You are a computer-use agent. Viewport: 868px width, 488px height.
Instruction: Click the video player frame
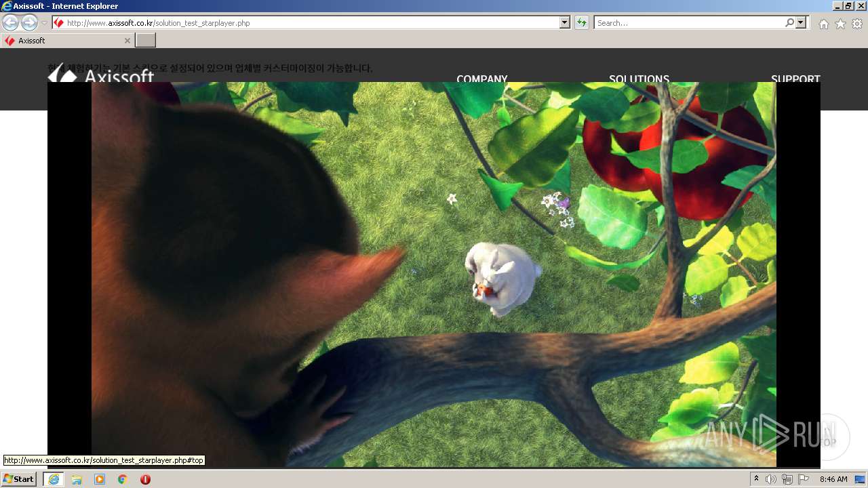pos(434,274)
